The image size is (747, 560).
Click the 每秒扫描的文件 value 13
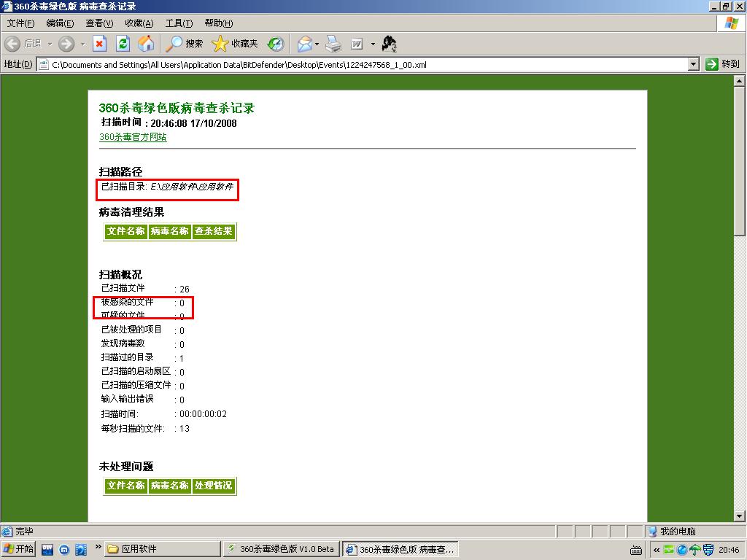click(x=185, y=428)
